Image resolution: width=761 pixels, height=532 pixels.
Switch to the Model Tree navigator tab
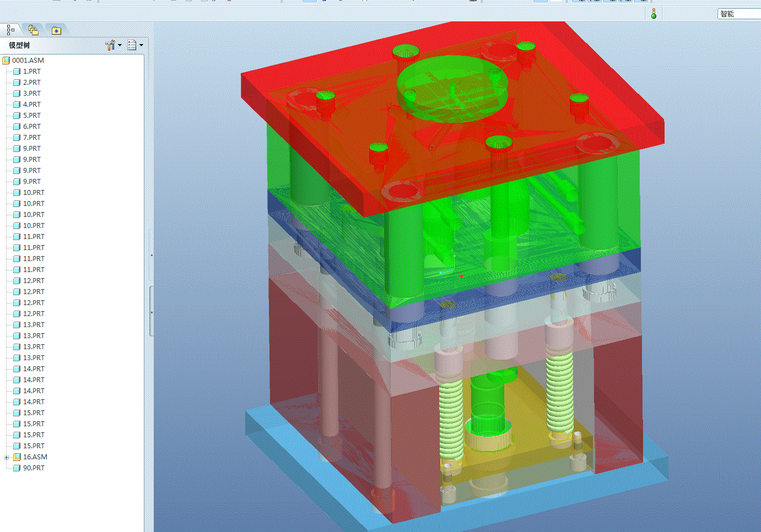(x=10, y=30)
